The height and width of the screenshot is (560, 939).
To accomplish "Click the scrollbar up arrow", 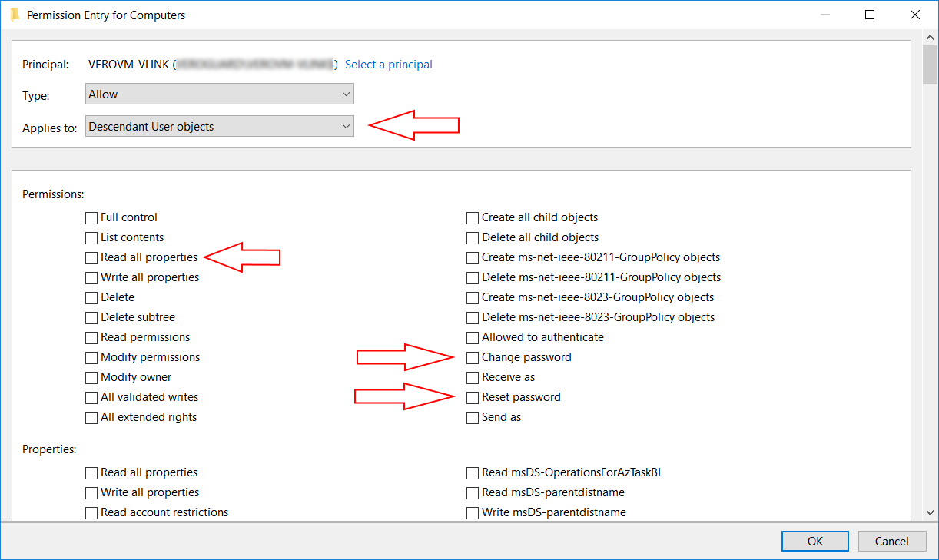I will pos(930,37).
